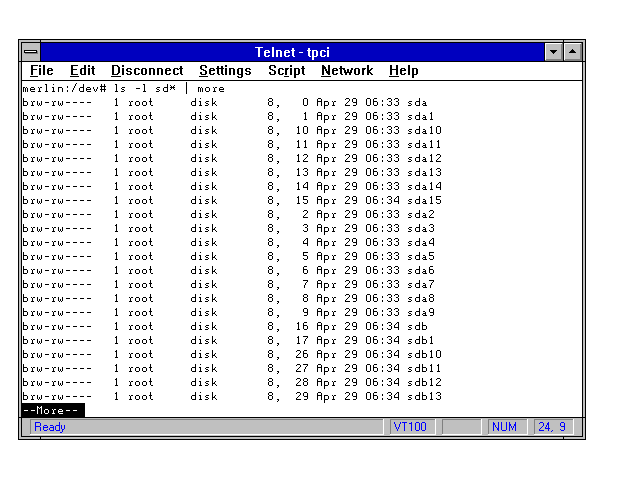The height and width of the screenshot is (480, 640).
Task: Open the Help menu
Action: coord(403,71)
